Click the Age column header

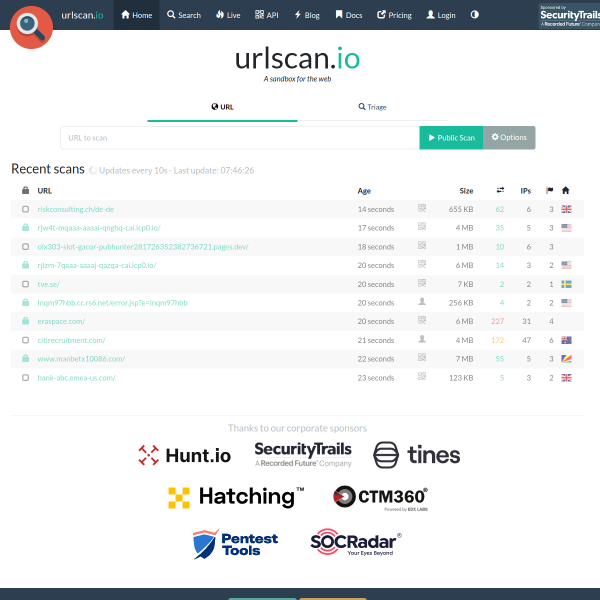[364, 191]
